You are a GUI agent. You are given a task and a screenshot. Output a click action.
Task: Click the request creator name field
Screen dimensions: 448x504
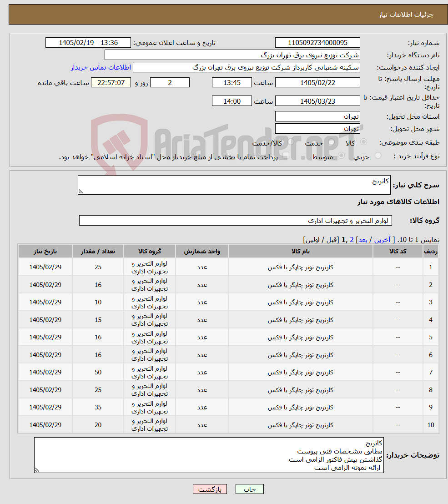coord(247,67)
